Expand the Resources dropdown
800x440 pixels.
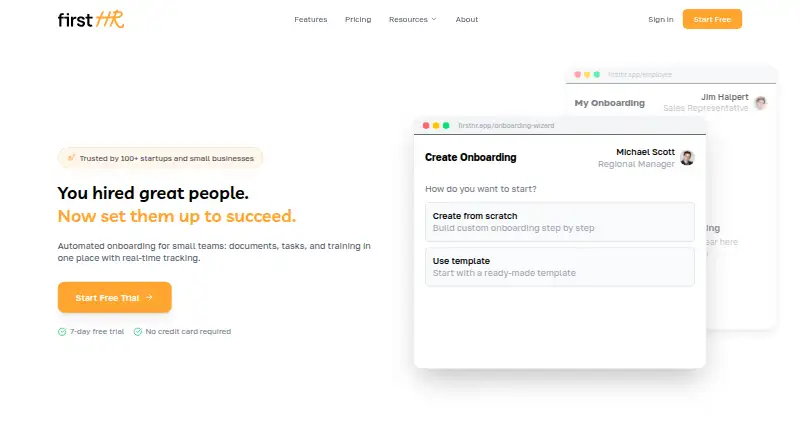413,19
